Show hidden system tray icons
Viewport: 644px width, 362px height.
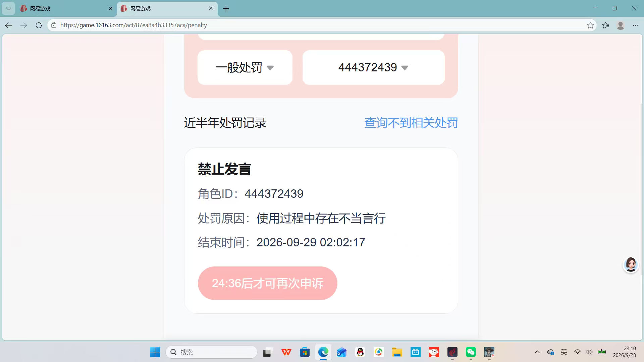click(x=537, y=352)
